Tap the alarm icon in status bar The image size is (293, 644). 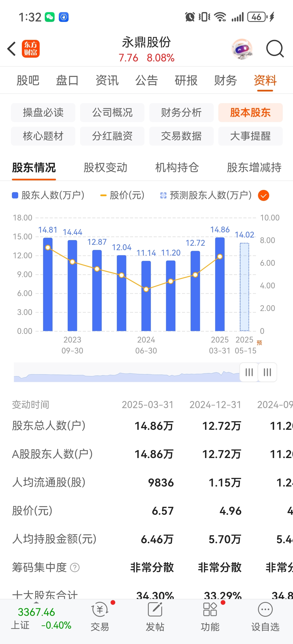[x=190, y=17]
